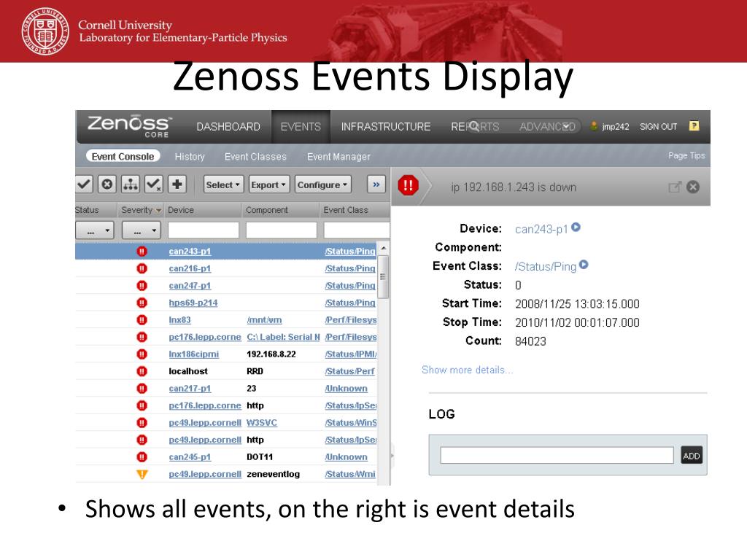
Task: Click the unacknowledge checkmark-with-x icon
Action: [153, 184]
